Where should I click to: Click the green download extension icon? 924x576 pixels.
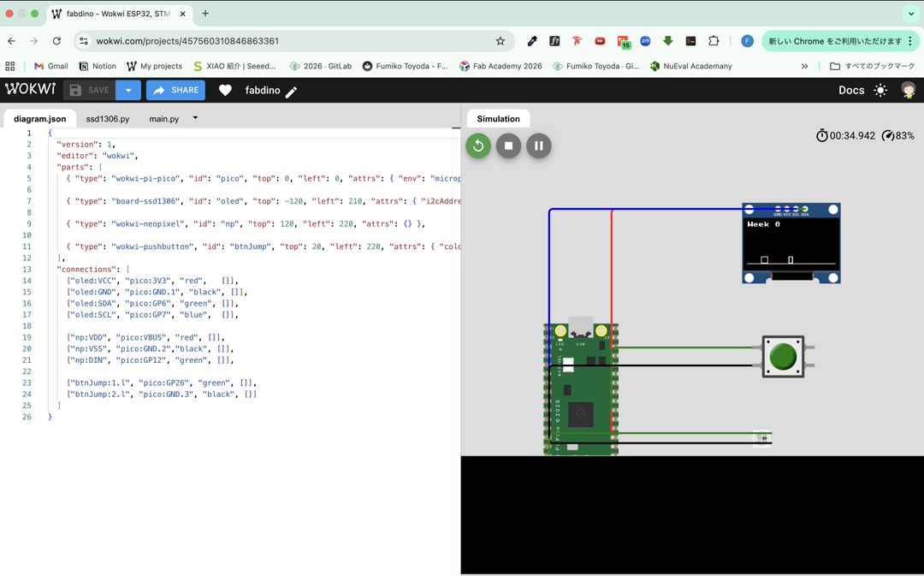click(x=667, y=41)
